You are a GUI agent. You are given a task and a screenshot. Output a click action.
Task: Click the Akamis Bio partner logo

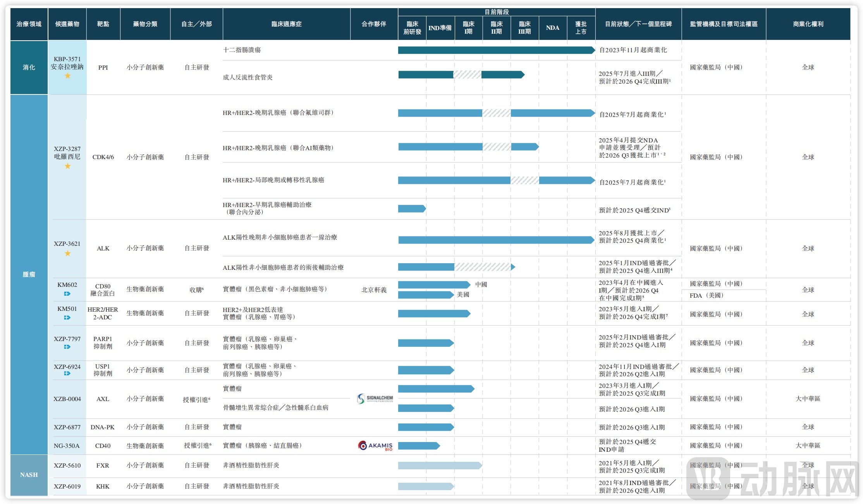point(375,446)
